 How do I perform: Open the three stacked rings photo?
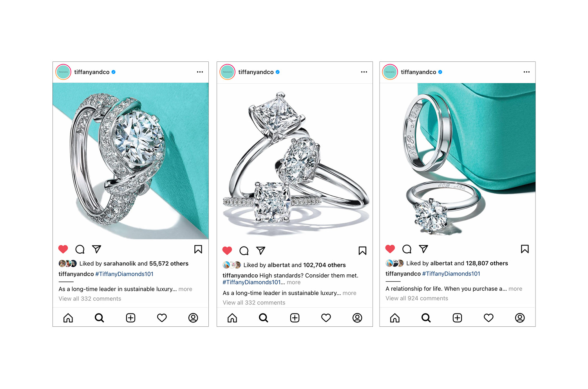coord(295,161)
